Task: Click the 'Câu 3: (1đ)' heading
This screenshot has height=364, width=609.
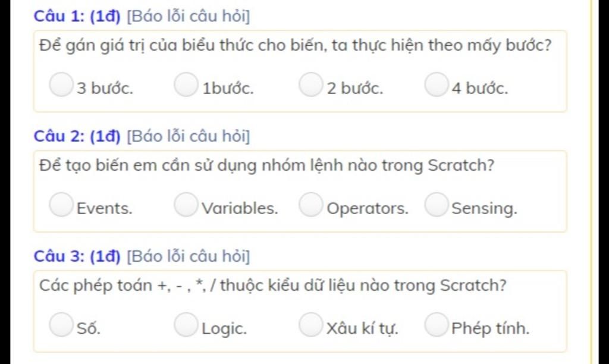Action: [x=77, y=256]
